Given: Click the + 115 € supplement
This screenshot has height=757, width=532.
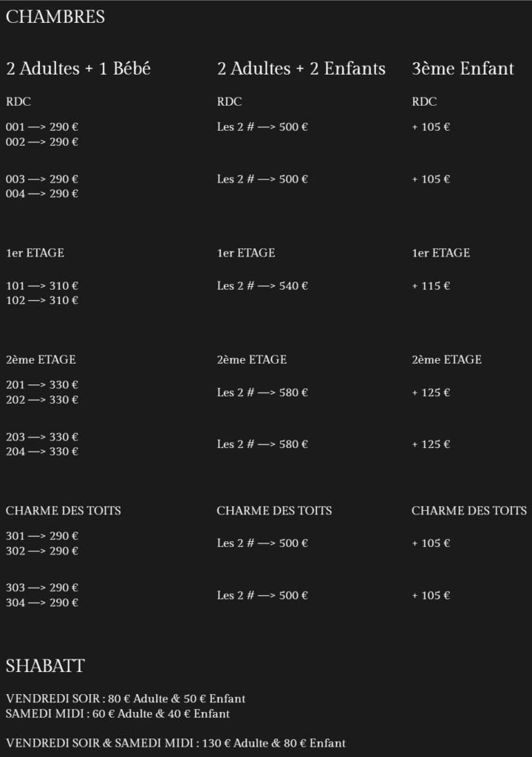Looking at the screenshot, I should (431, 286).
